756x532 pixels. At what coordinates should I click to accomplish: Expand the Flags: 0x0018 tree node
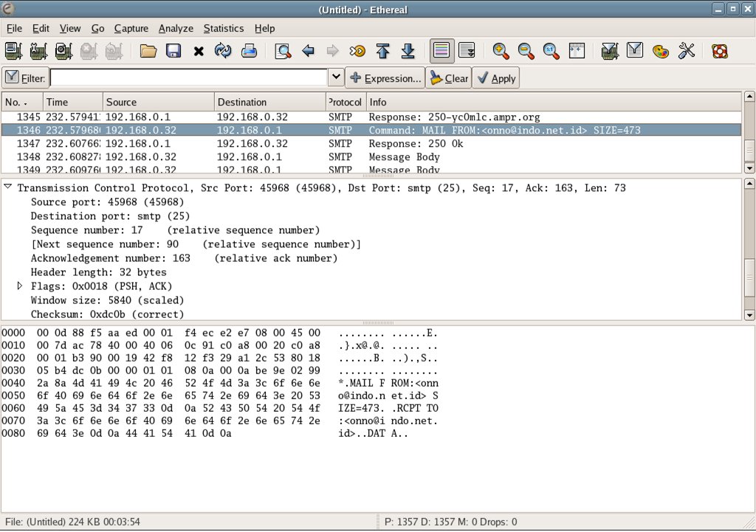tap(21, 286)
